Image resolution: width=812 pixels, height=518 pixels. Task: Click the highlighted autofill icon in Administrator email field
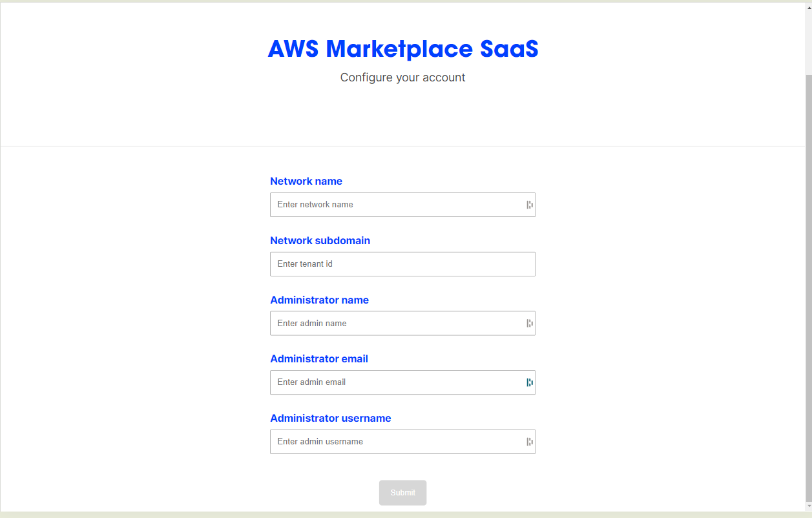(x=530, y=382)
